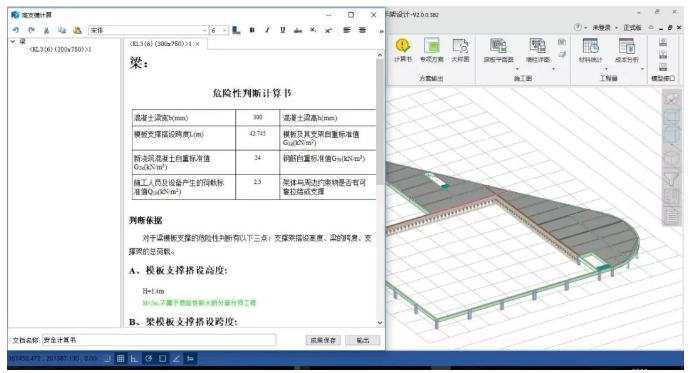Viewport: 690px width, 373px height.
Task: Expand the 材料统计 dropdown arrow
Action: tap(606, 69)
